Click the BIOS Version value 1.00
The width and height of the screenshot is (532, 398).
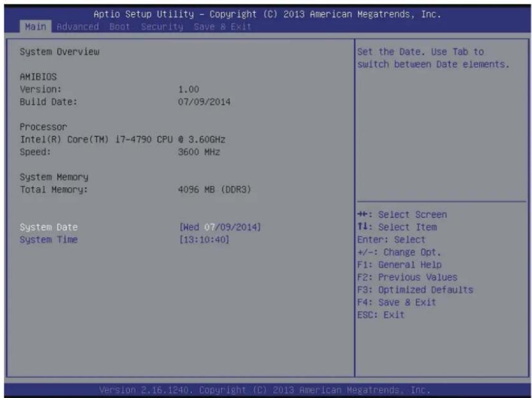[x=189, y=90]
